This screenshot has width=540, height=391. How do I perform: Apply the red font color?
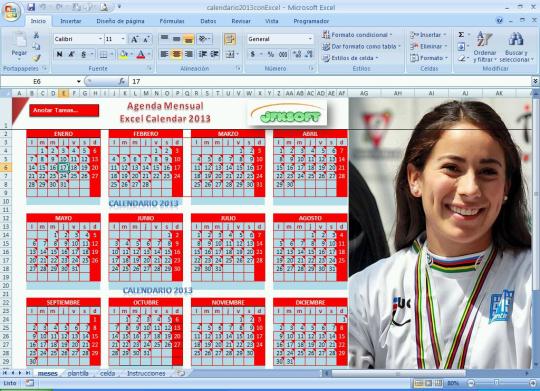click(x=141, y=54)
